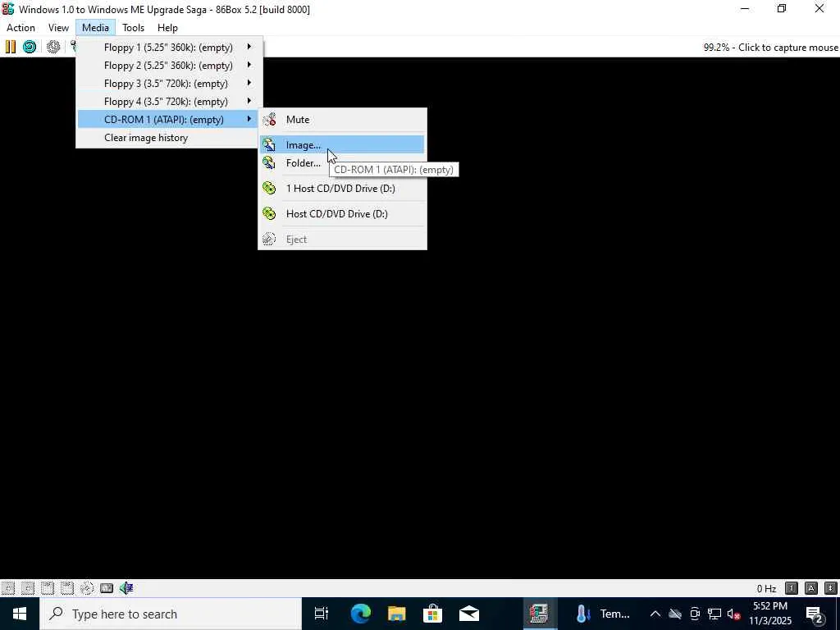Click the 'Tem...' taskbar app button
Screen dimensions: 840x630
click(x=603, y=614)
